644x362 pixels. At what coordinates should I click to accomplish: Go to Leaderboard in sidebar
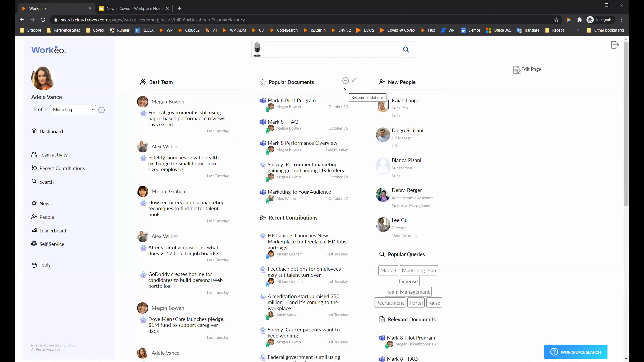click(52, 231)
